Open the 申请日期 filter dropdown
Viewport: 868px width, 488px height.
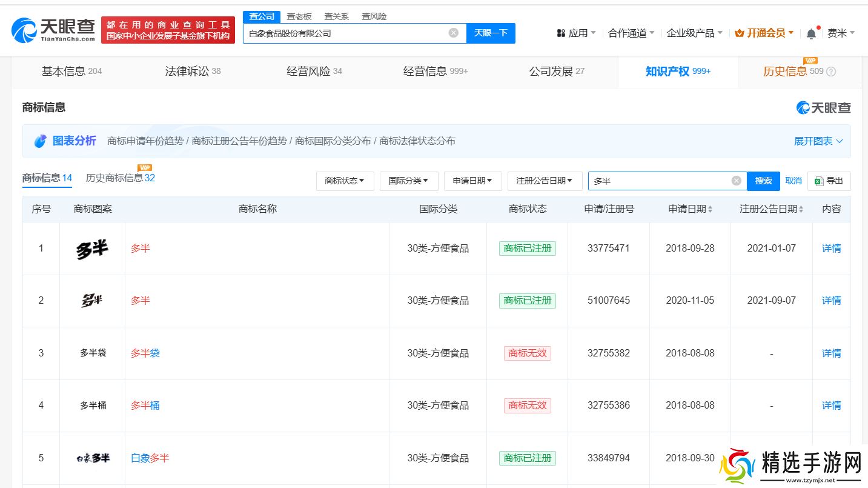472,181
